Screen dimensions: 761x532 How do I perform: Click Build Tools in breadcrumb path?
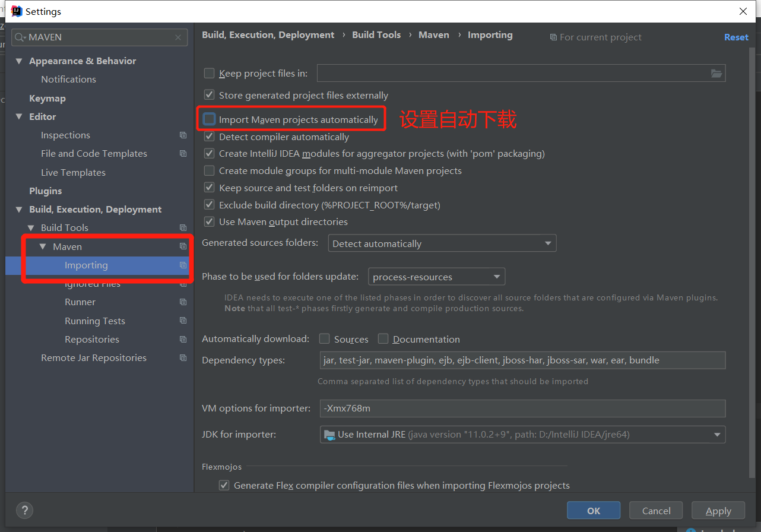coord(376,35)
